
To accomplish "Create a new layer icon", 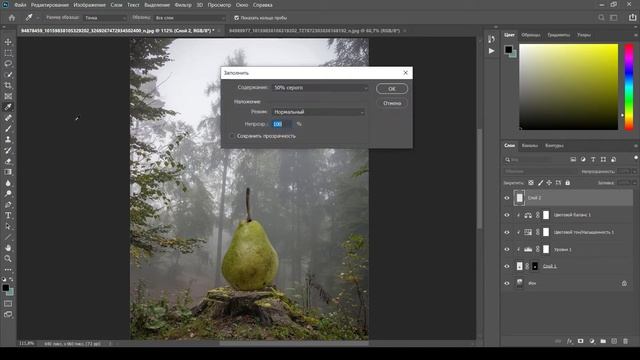I will pos(614,341).
